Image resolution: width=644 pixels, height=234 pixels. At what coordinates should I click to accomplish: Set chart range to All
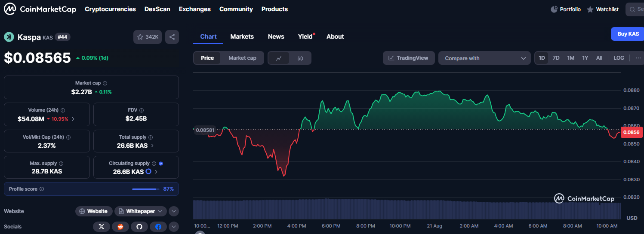point(599,58)
